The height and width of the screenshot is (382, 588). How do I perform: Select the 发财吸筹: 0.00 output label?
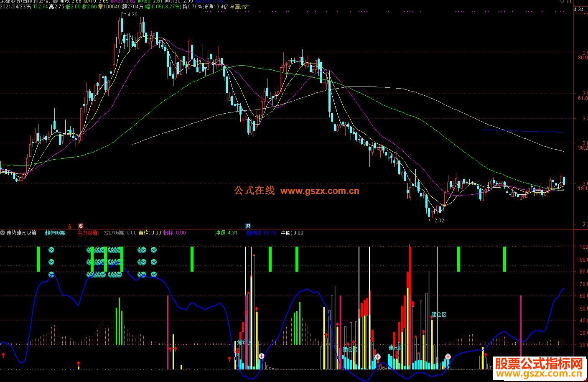point(120,233)
